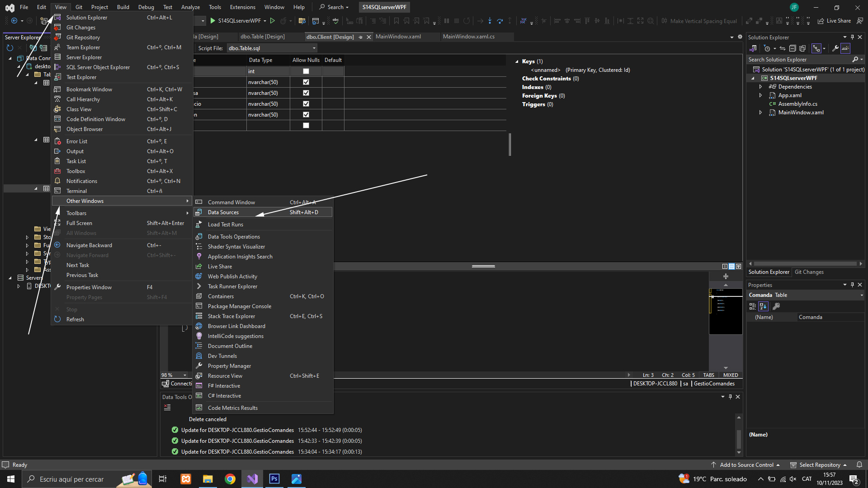This screenshot has width=868, height=488.
Task: Click Select Repository in status bar
Action: coord(819,465)
